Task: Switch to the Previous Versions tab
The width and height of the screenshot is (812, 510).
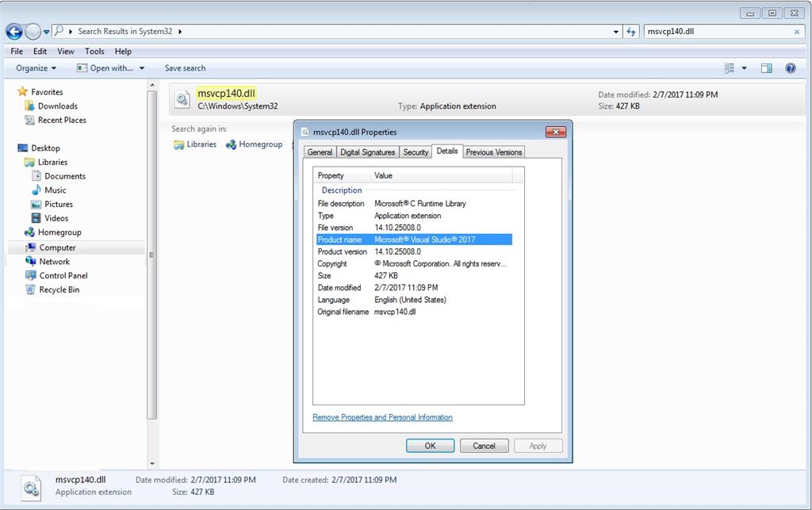Action: pyautogui.click(x=493, y=152)
